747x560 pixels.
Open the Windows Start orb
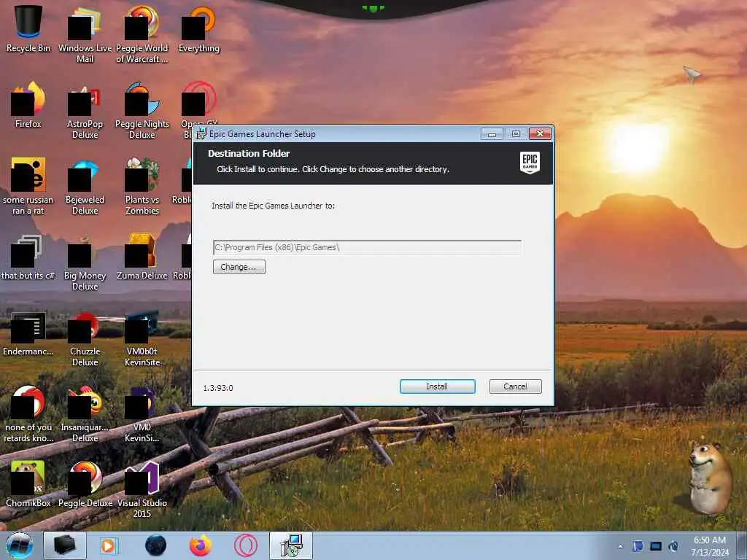click(x=20, y=545)
